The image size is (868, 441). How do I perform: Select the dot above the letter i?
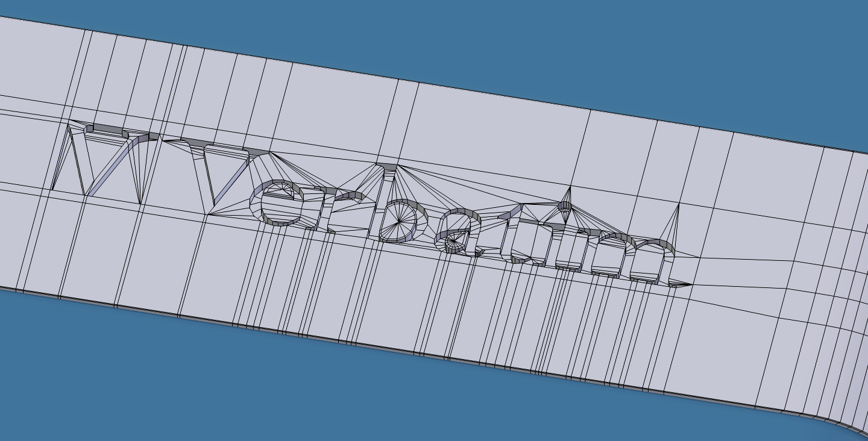click(564, 205)
